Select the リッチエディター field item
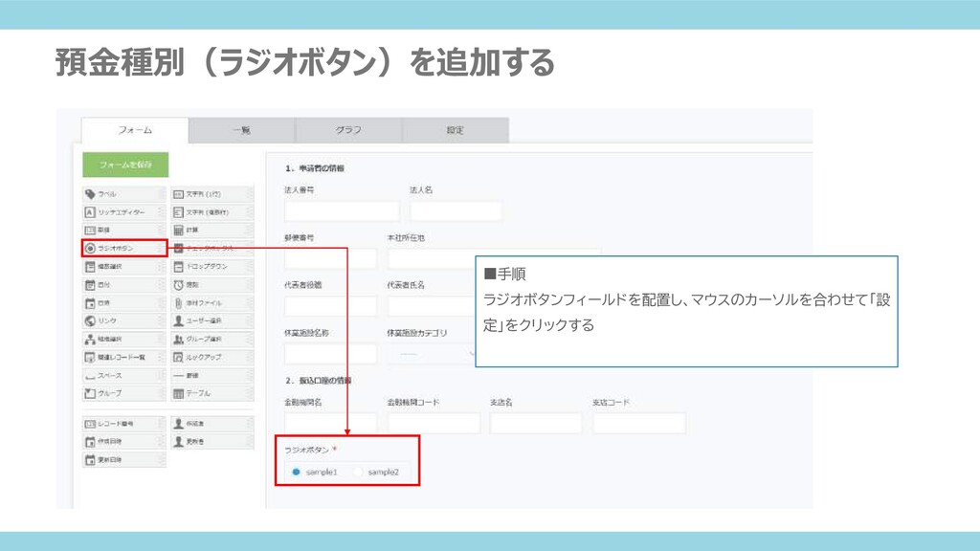The width and height of the screenshot is (980, 551). pyautogui.click(x=124, y=212)
